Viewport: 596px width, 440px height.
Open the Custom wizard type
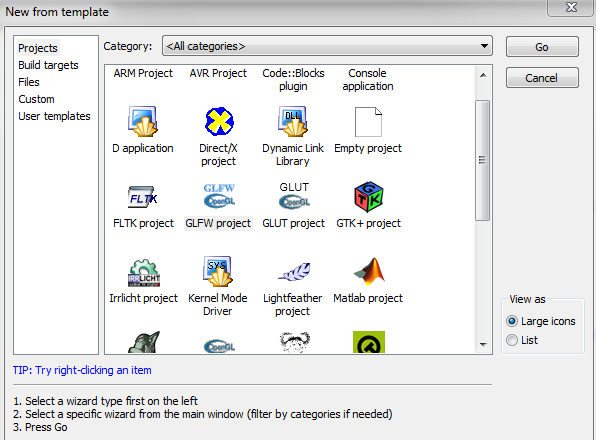click(x=36, y=99)
